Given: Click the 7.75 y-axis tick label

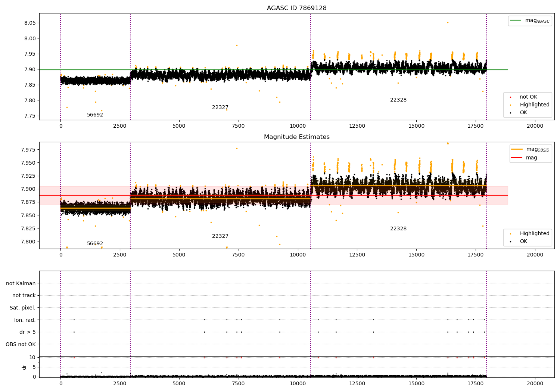Looking at the screenshot, I should [29, 116].
